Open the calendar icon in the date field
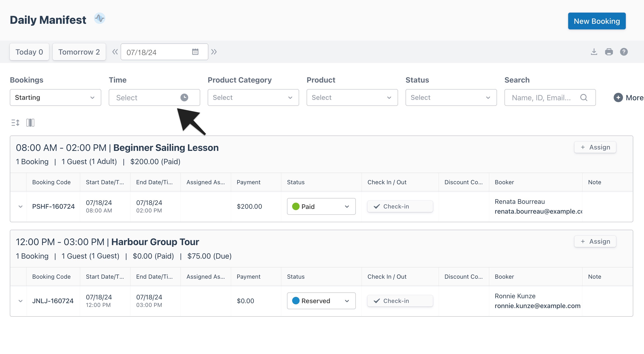Image resolution: width=644 pixels, height=354 pixels. pyautogui.click(x=195, y=52)
